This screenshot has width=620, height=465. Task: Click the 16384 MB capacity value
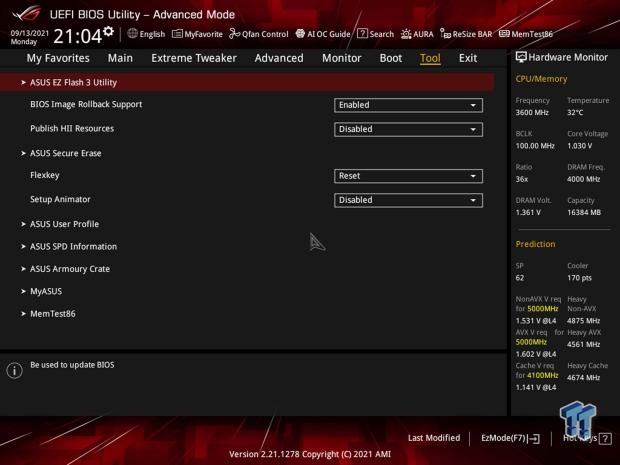coord(584,212)
